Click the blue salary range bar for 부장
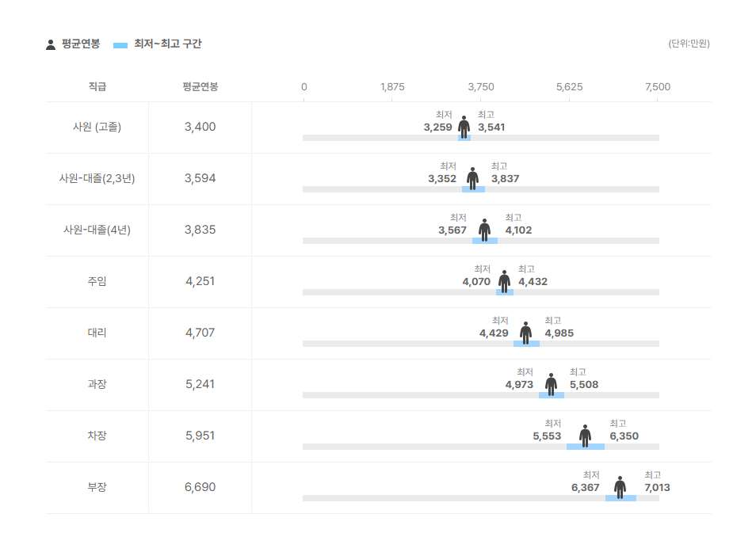Image resolution: width=756 pixels, height=552 pixels. coord(620,498)
